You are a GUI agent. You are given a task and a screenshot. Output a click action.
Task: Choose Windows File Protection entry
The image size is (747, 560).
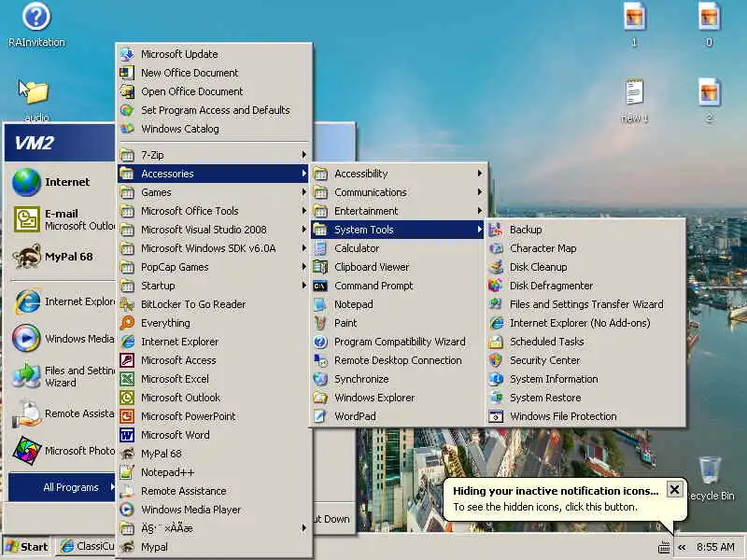point(585,416)
